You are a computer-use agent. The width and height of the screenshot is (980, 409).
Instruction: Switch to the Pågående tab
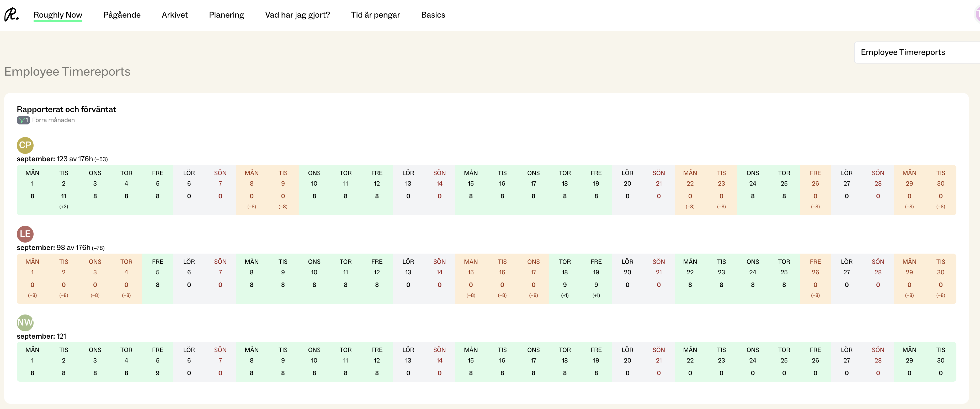coord(122,15)
